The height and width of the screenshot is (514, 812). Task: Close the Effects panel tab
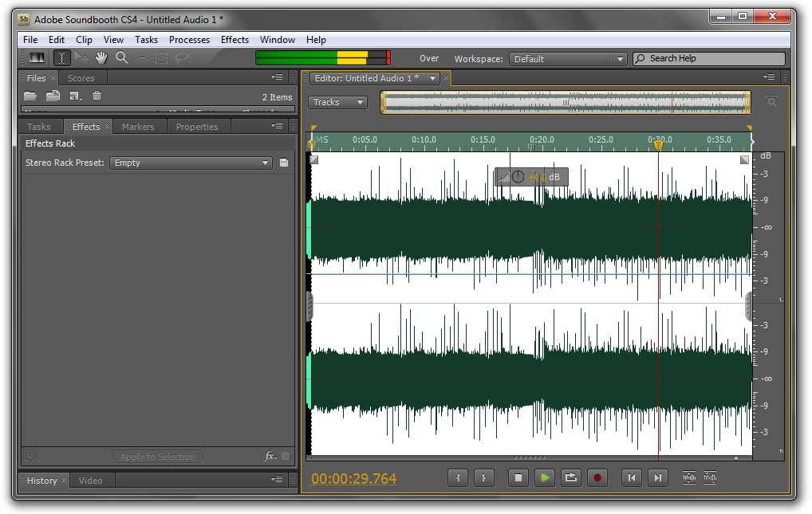point(107,126)
